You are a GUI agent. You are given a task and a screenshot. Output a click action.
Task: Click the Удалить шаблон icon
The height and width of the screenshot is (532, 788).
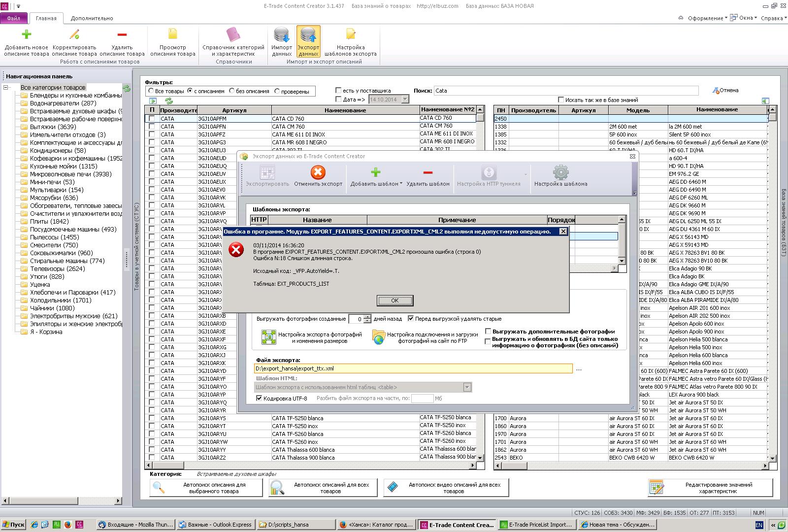pyautogui.click(x=428, y=172)
